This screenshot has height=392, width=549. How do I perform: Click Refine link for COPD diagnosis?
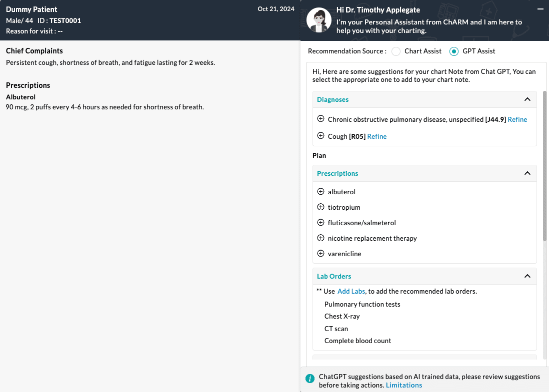(x=517, y=119)
